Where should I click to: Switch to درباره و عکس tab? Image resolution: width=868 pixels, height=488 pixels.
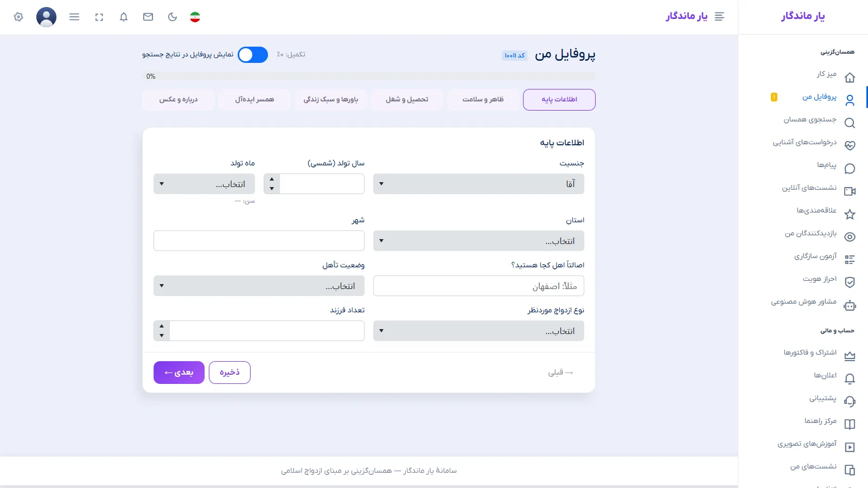(x=178, y=100)
